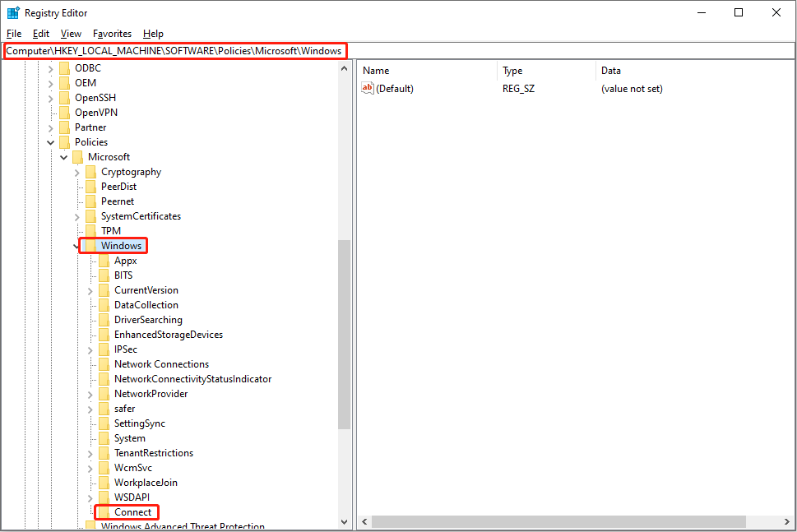Click the Registry Editor title bar icon

click(13, 12)
